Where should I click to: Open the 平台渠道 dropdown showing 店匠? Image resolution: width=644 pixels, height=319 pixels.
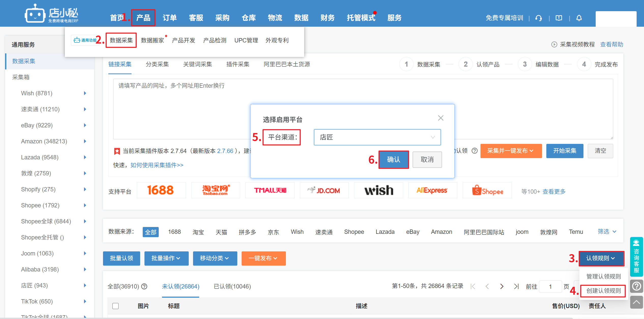(377, 137)
